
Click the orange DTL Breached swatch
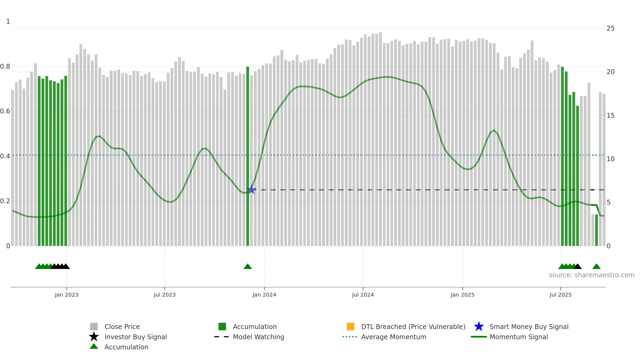click(x=350, y=327)
